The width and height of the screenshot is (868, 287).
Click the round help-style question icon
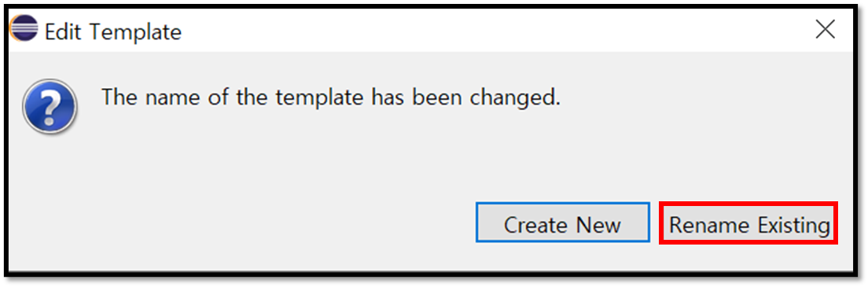click(x=50, y=106)
